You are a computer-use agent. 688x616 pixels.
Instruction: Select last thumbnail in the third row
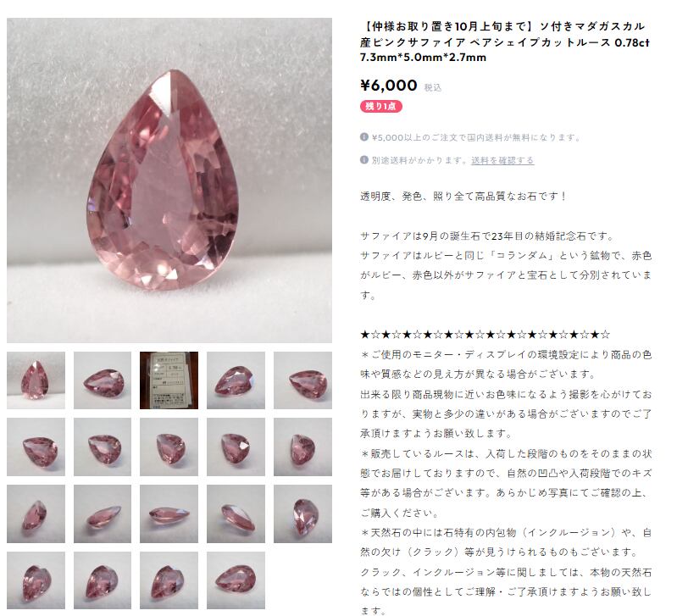coord(302,513)
